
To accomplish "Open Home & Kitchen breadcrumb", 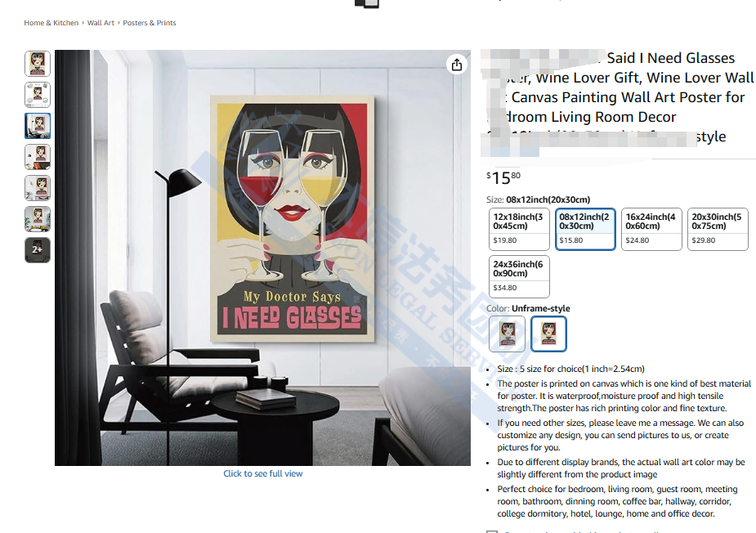I will point(51,23).
